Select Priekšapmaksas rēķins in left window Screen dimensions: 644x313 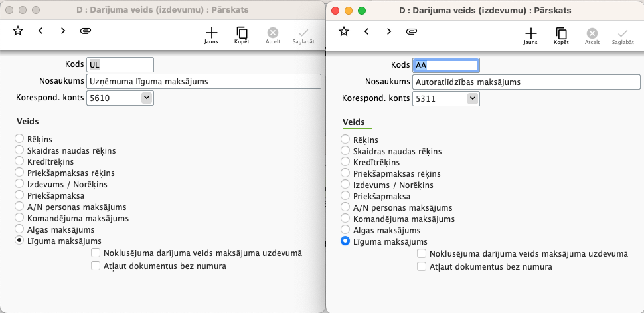[x=19, y=172]
